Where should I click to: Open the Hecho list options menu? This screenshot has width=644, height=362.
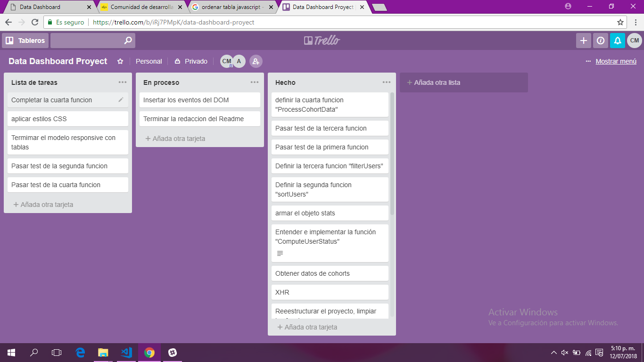coord(387,82)
